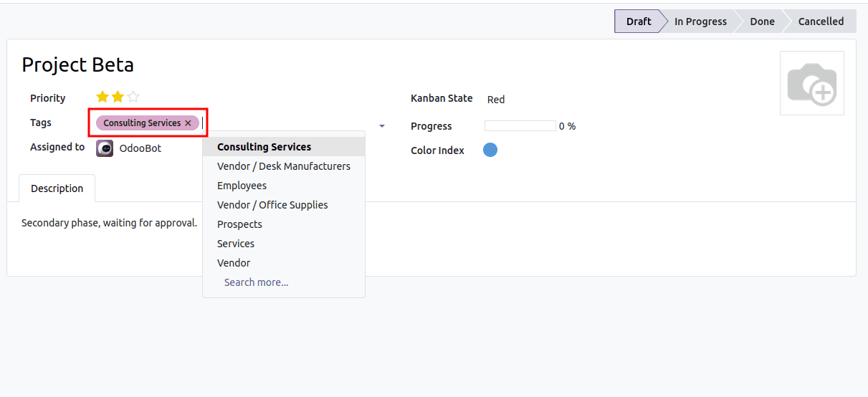Set priority to three stars
868x397 pixels.
click(133, 97)
